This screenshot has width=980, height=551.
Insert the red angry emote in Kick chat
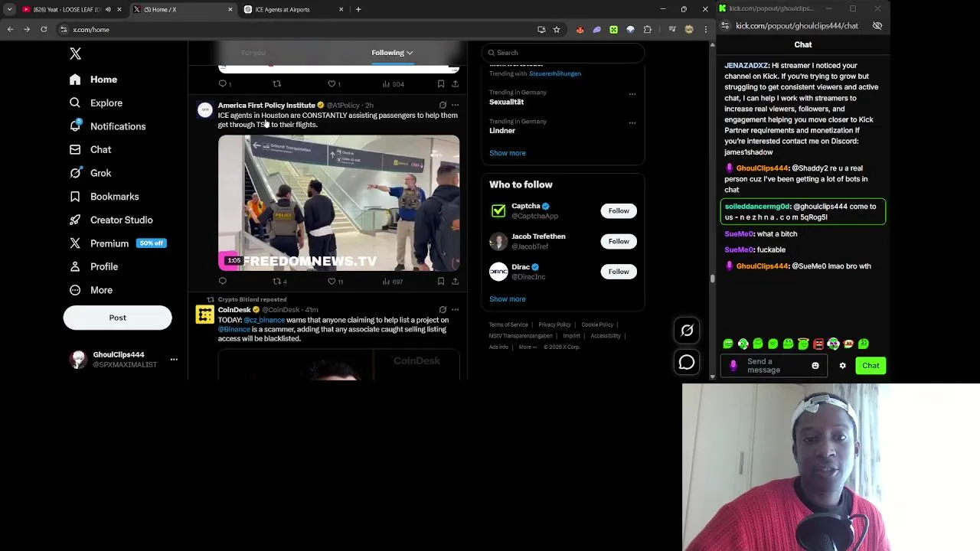click(x=818, y=344)
